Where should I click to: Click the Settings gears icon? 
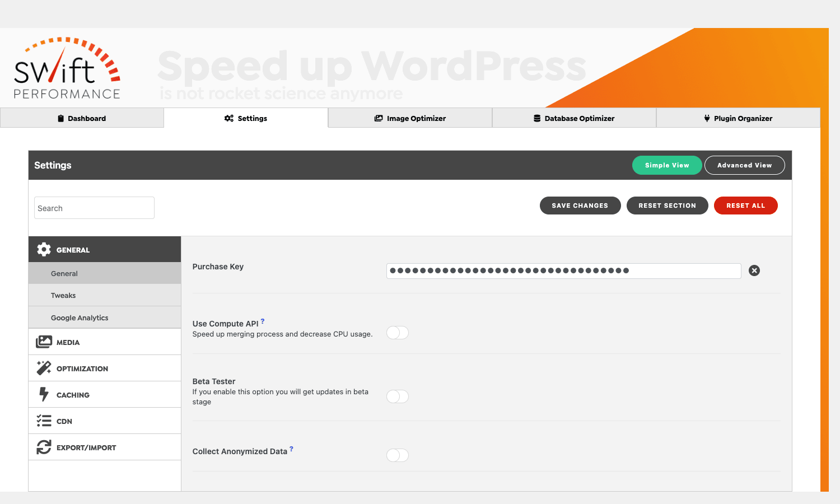pyautogui.click(x=229, y=118)
